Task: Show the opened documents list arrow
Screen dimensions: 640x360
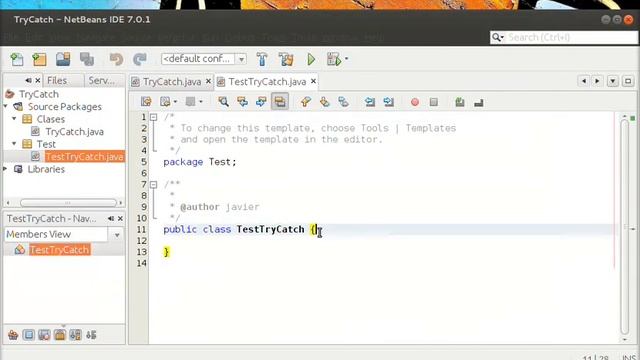Action: pos(613,81)
